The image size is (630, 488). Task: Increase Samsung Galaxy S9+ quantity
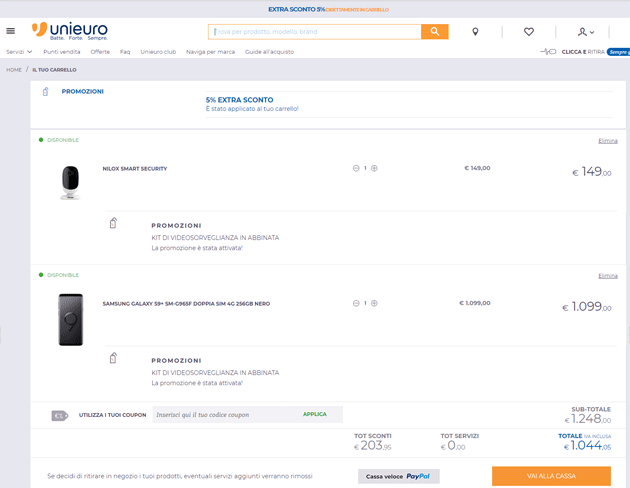[x=375, y=303]
